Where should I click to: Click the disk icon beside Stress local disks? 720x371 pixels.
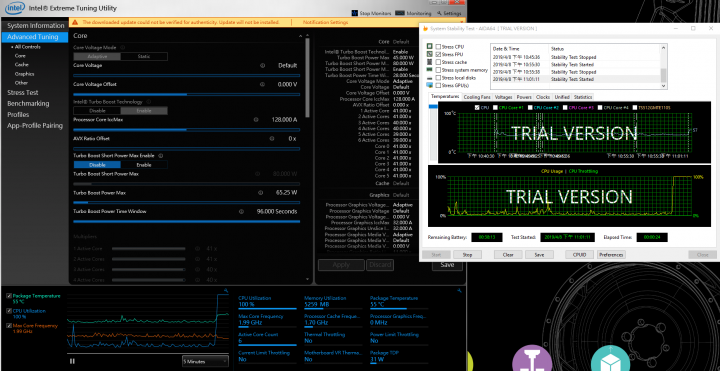coord(429,78)
